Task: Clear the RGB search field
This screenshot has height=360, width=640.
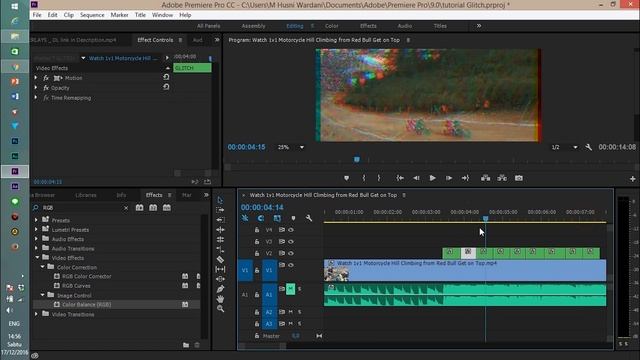Action: 126,208
